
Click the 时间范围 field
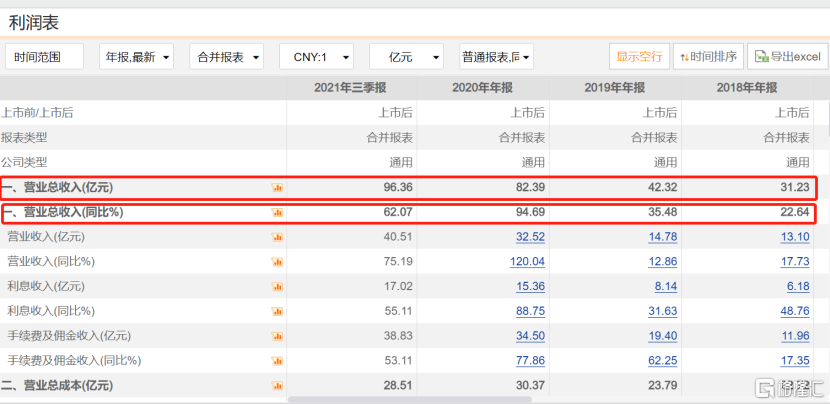coord(45,57)
